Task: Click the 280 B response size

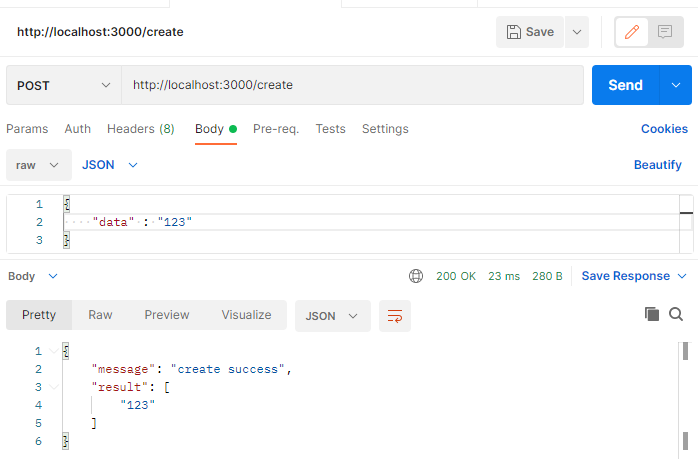Action: [x=547, y=276]
